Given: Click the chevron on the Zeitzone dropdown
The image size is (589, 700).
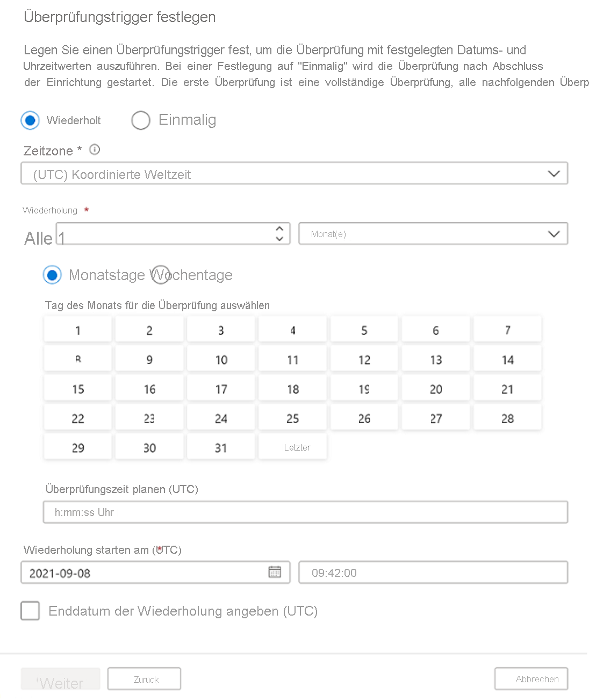Looking at the screenshot, I should 554,173.
